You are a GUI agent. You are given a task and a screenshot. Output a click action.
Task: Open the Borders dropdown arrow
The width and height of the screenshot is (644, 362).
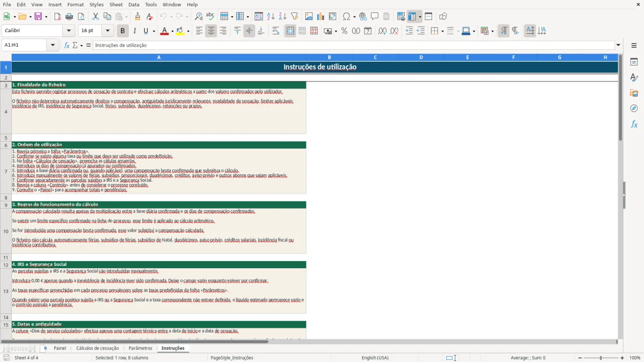pos(442,31)
